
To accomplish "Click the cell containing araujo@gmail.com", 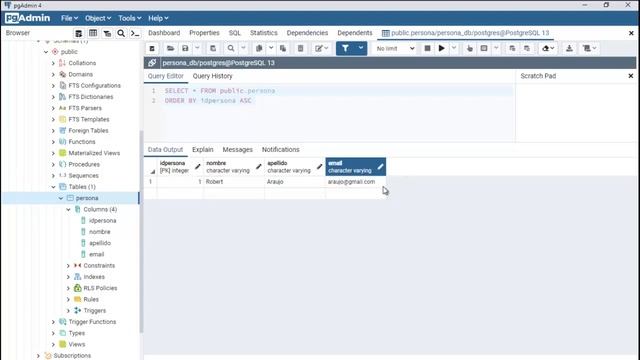I will [x=356, y=182].
